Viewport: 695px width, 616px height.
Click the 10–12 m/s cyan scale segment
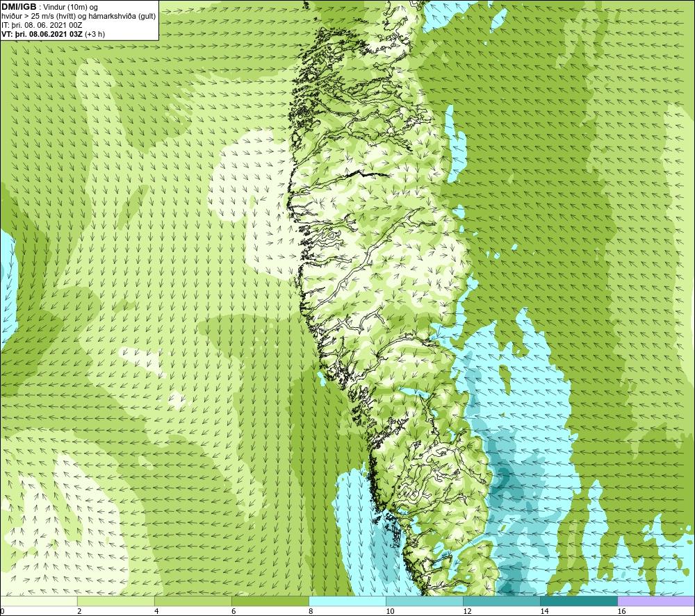[x=424, y=601]
